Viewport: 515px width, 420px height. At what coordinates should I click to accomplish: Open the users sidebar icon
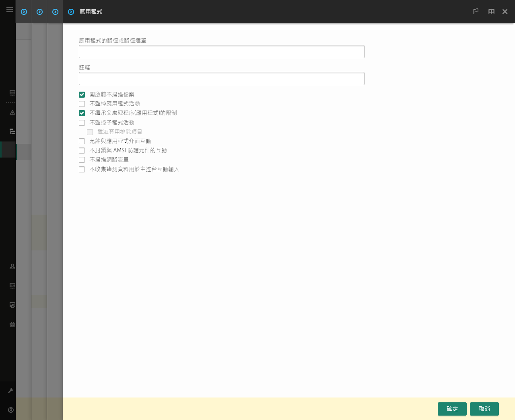click(12, 266)
